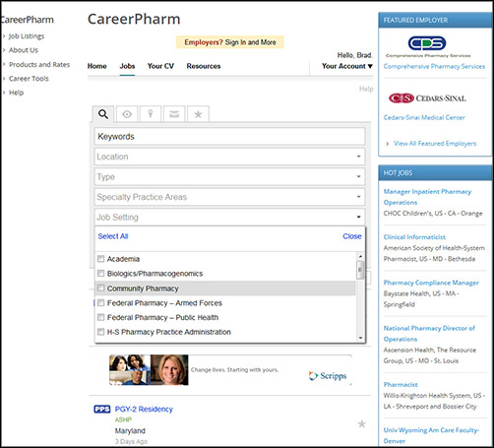Click the Keywords input field
The width and height of the screenshot is (494, 448).
tap(229, 137)
